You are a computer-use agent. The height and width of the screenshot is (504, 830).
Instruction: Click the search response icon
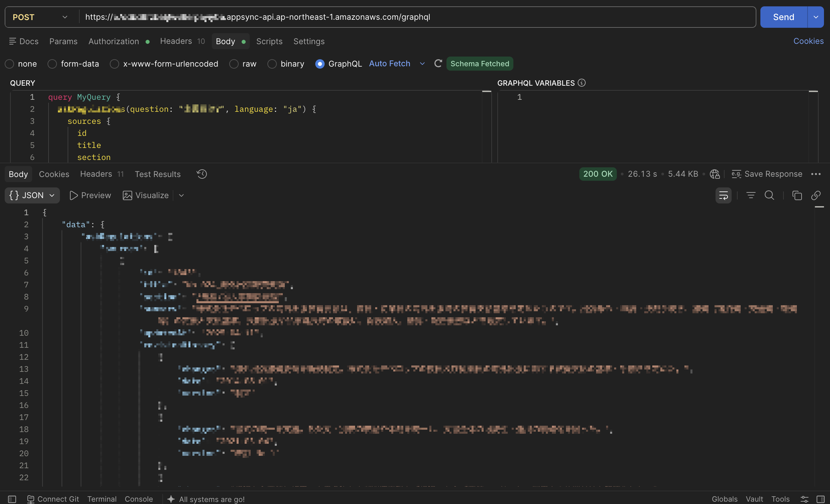769,195
